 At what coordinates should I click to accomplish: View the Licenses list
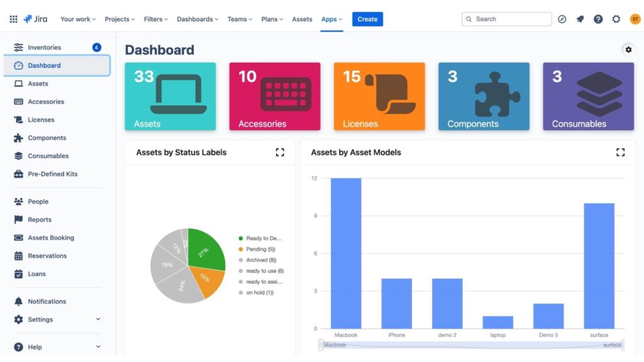click(40, 119)
